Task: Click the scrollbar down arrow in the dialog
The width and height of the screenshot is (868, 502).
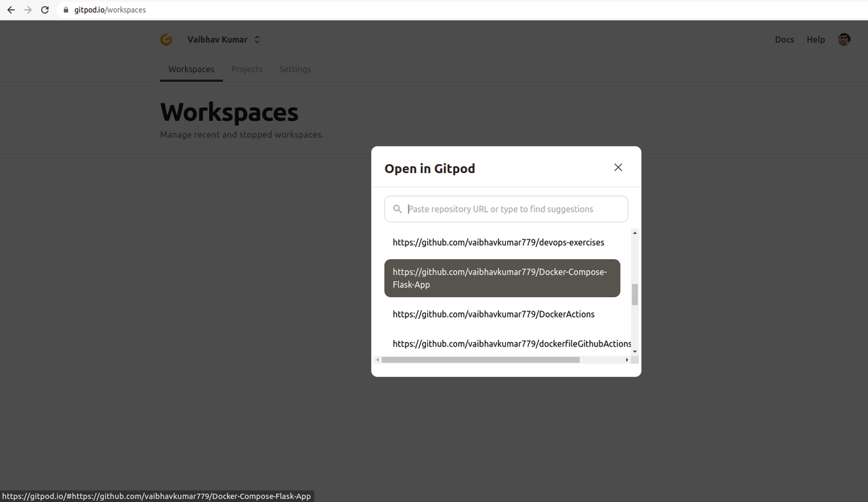Action: 635,352
